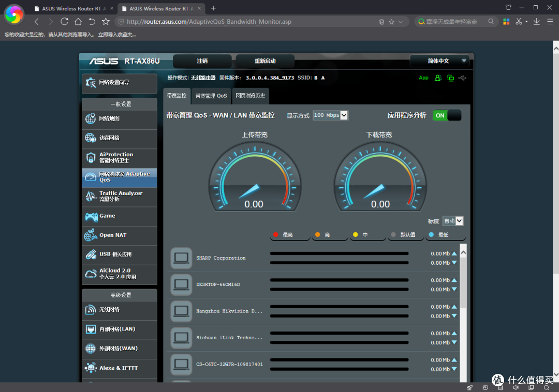
Task: Click the download bandwidth gauge
Action: point(380,177)
